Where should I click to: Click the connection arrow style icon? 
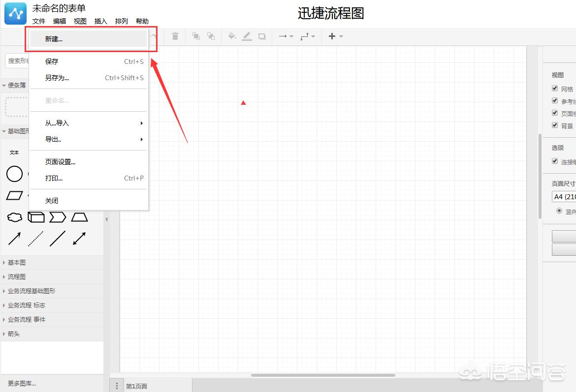[x=283, y=36]
